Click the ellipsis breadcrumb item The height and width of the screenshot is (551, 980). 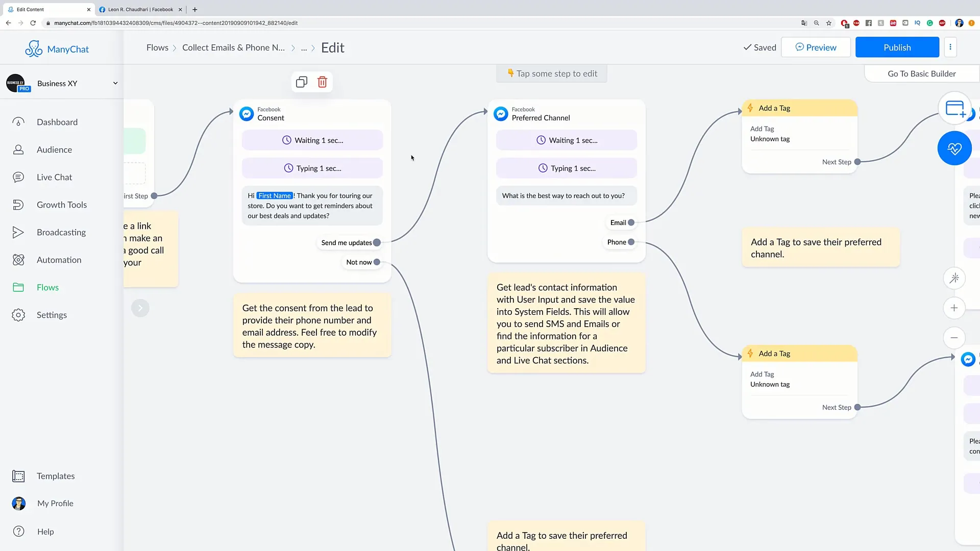pos(304,47)
